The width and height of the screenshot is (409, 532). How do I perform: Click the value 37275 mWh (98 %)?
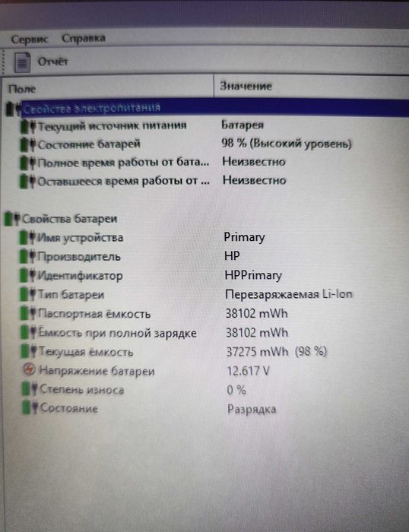(x=277, y=351)
